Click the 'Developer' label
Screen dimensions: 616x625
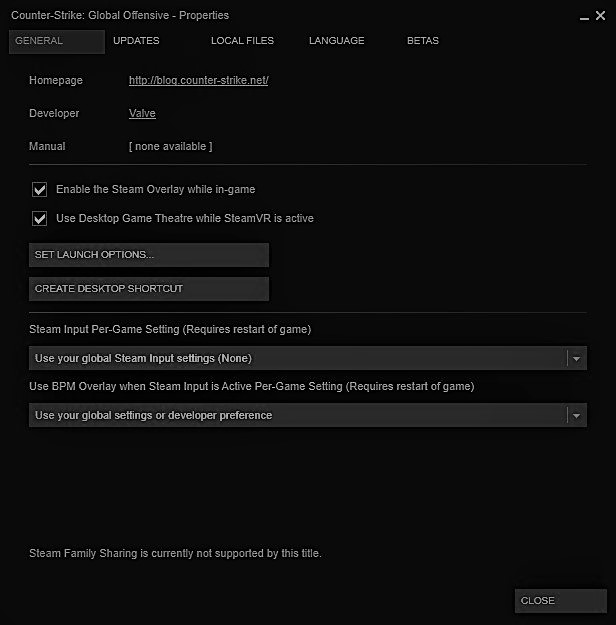[54, 113]
